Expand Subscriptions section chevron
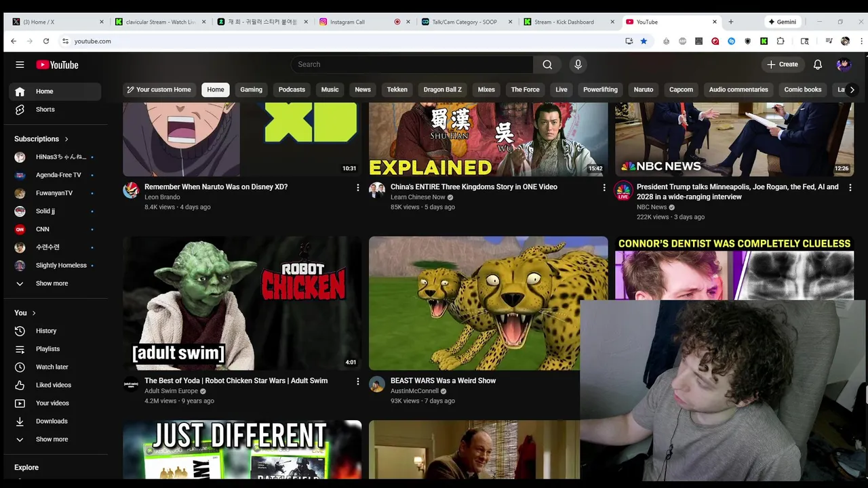This screenshot has height=488, width=868. click(x=66, y=139)
